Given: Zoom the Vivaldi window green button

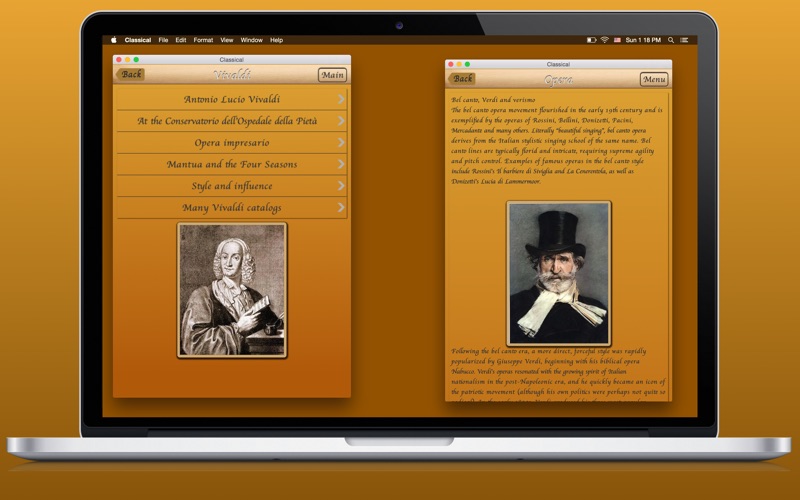Looking at the screenshot, I should click(136, 60).
